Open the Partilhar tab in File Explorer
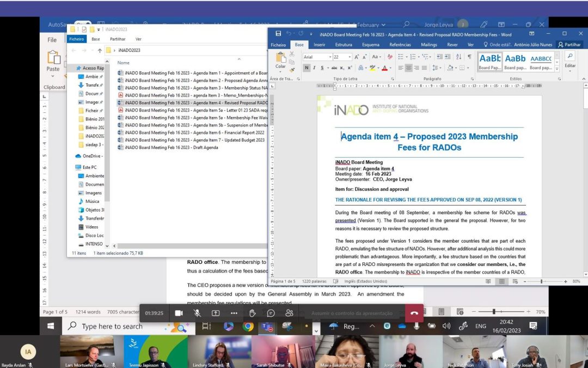The height and width of the screenshot is (368, 588). (118, 39)
